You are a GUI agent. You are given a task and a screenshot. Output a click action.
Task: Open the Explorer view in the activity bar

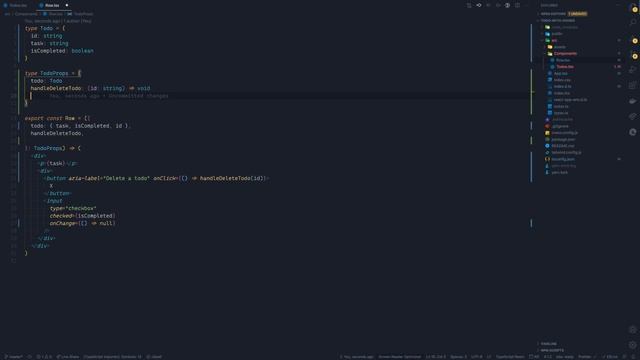(x=633, y=8)
